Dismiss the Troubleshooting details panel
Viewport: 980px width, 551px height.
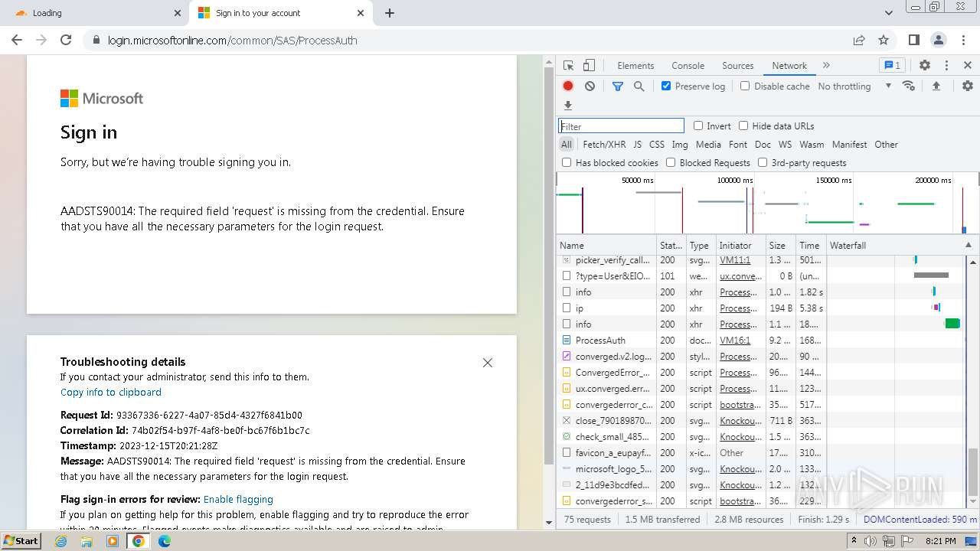(x=488, y=363)
